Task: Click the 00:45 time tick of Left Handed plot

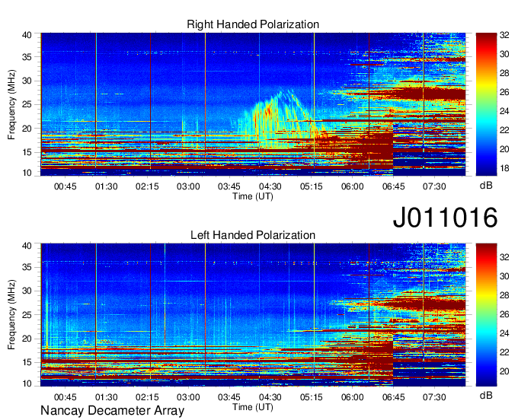Action: [x=65, y=397]
